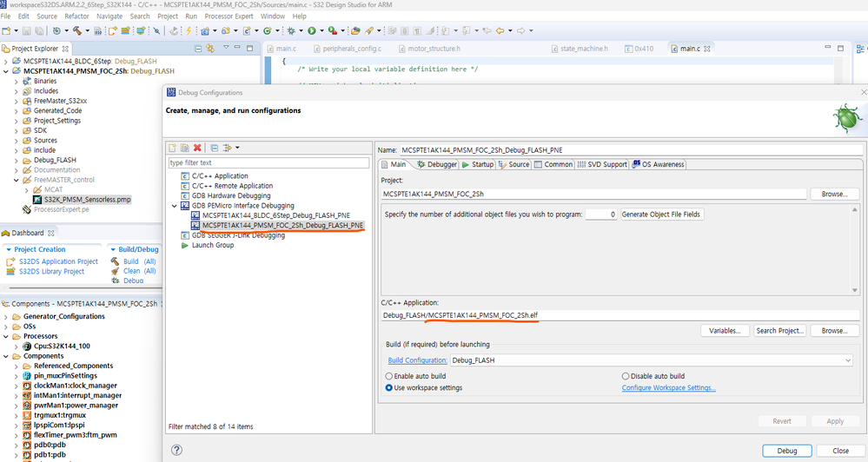Switch to the Source tab

[x=514, y=164]
